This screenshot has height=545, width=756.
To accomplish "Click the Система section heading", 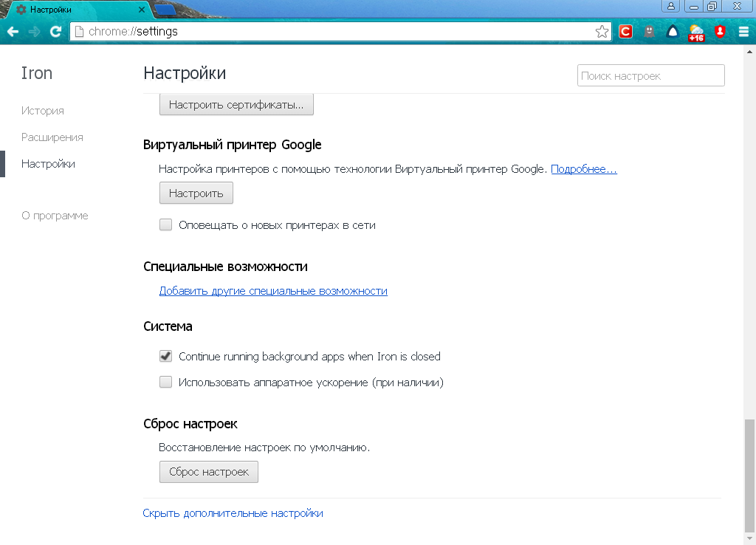I will pyautogui.click(x=168, y=326).
